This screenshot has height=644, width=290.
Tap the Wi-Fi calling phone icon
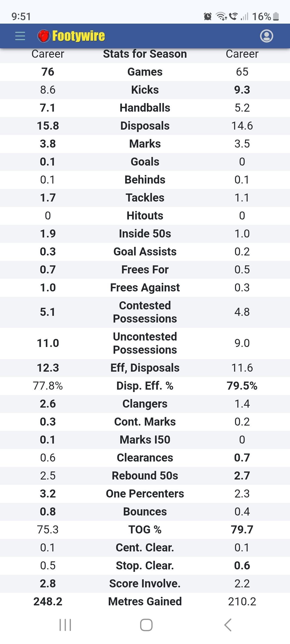[234, 17]
